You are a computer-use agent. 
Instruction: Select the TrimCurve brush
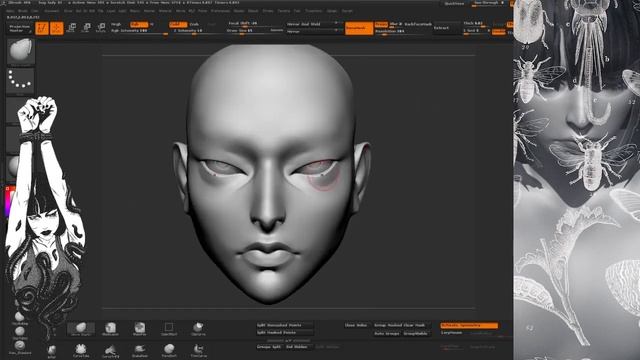point(198,350)
